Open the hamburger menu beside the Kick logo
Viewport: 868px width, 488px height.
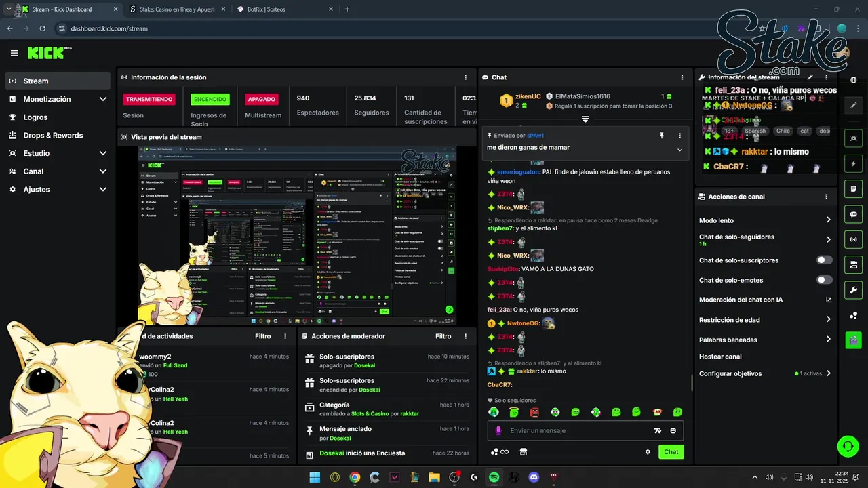tap(14, 53)
